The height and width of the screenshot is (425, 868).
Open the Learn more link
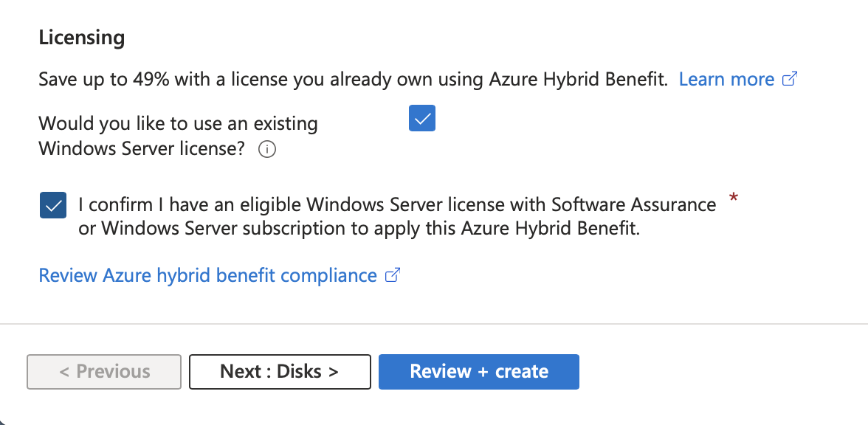(738, 79)
